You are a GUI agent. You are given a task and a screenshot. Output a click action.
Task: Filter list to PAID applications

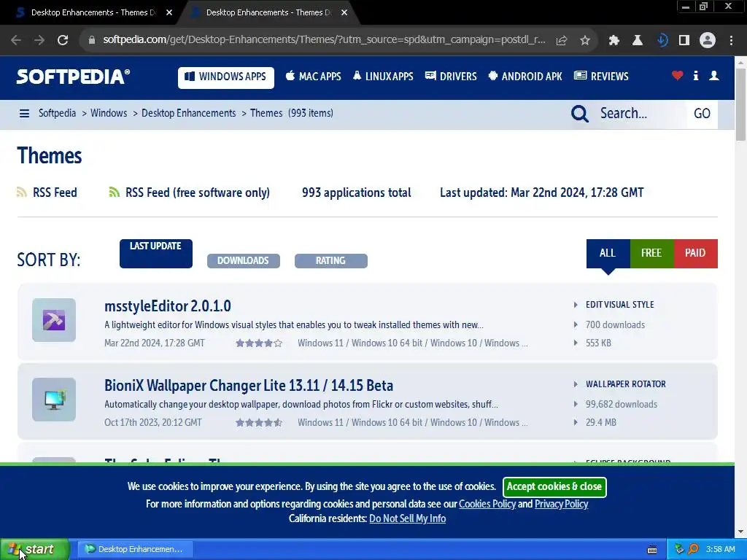695,253
